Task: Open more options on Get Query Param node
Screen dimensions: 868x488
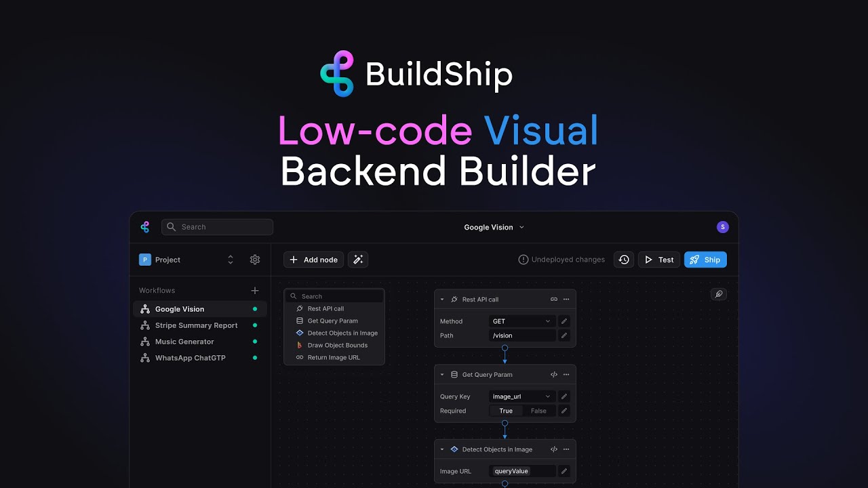Action: 566,375
